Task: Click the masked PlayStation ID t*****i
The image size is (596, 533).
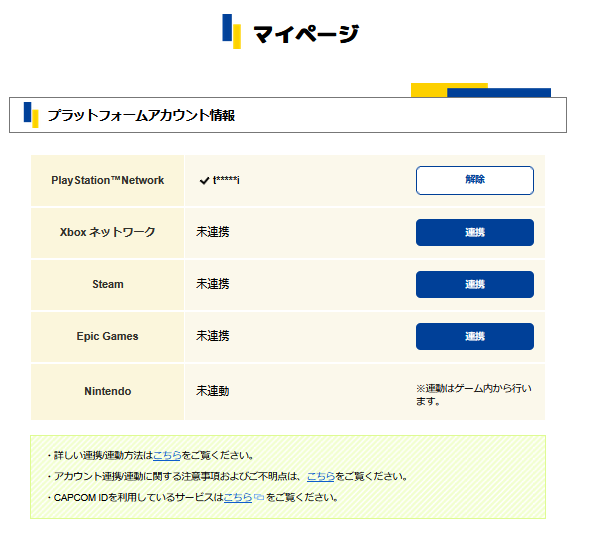Action: pyautogui.click(x=226, y=180)
